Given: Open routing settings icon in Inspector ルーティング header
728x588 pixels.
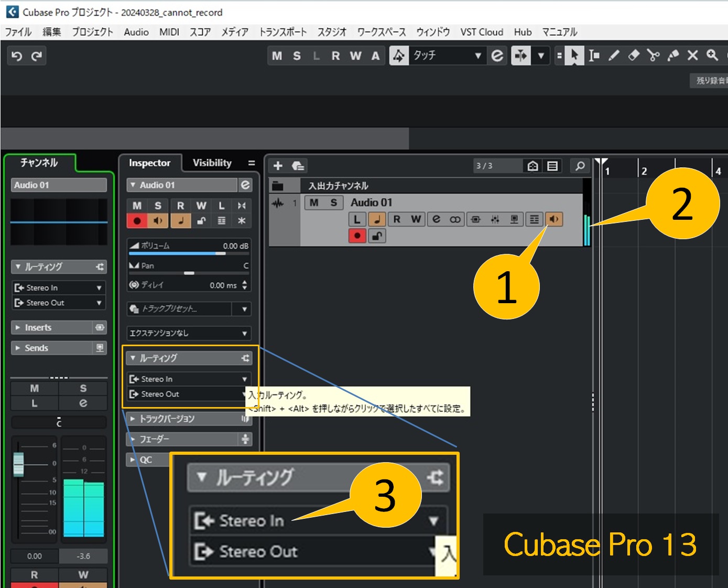Looking at the screenshot, I should 245,358.
